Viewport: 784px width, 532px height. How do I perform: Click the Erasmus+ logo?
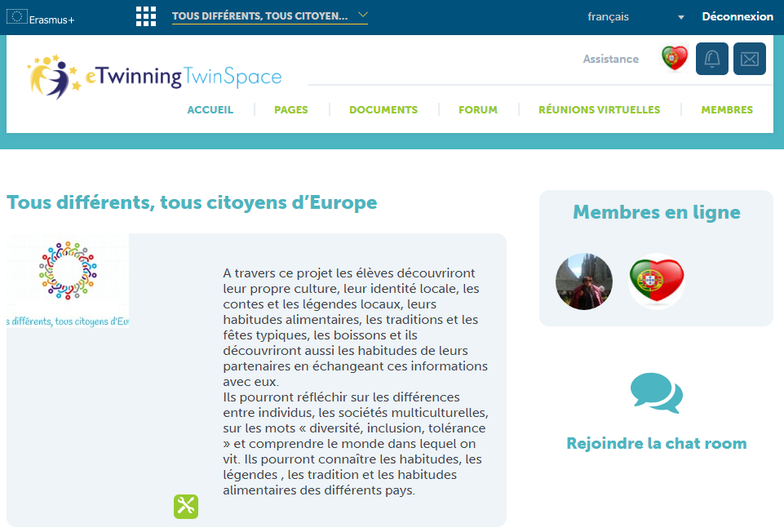[41, 17]
